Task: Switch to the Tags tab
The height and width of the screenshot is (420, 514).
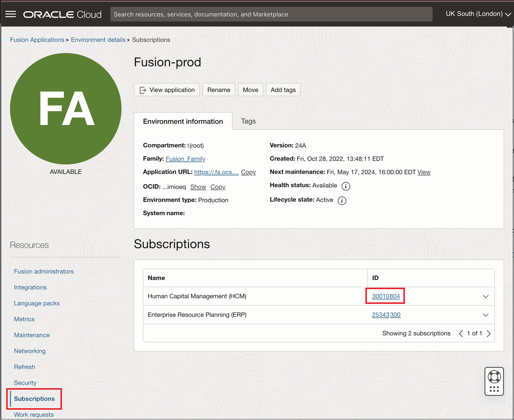Action: pos(248,121)
